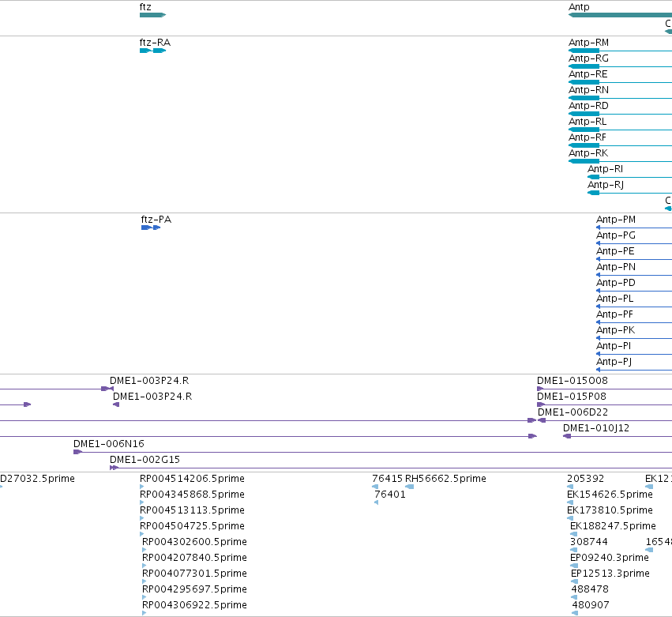Open the Antp-RF transcript label

pos(588,137)
